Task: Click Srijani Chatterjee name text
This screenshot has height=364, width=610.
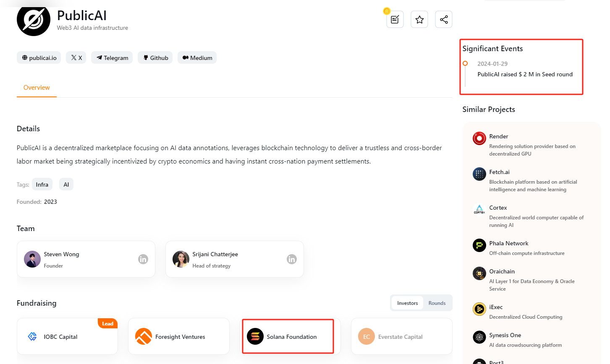Action: click(x=215, y=254)
